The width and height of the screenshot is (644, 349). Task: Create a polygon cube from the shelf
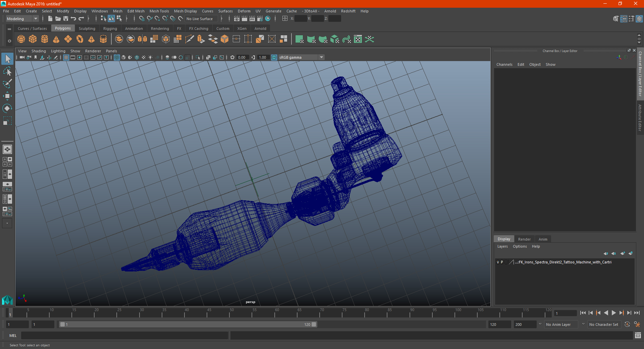[x=33, y=39]
